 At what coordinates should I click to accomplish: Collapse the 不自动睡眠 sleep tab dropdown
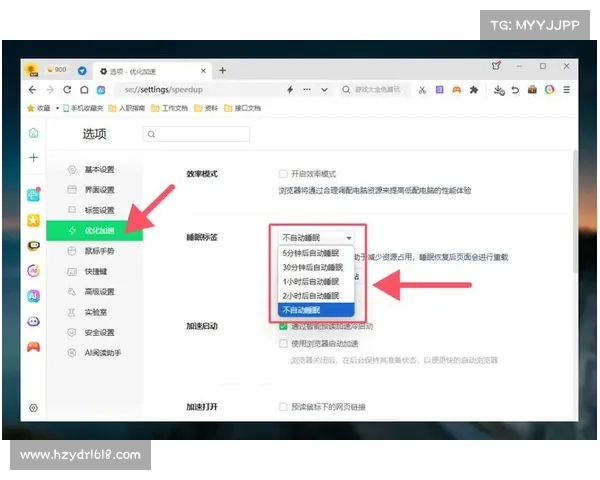[315, 238]
